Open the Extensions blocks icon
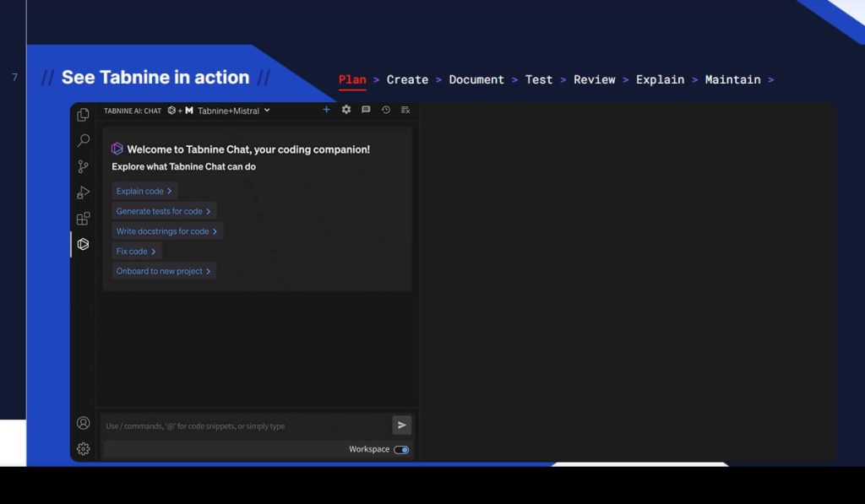865x504 pixels. pyautogui.click(x=83, y=219)
